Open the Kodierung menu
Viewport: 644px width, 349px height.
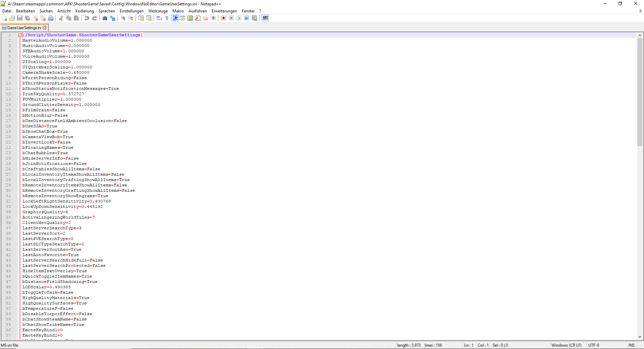tap(85, 11)
